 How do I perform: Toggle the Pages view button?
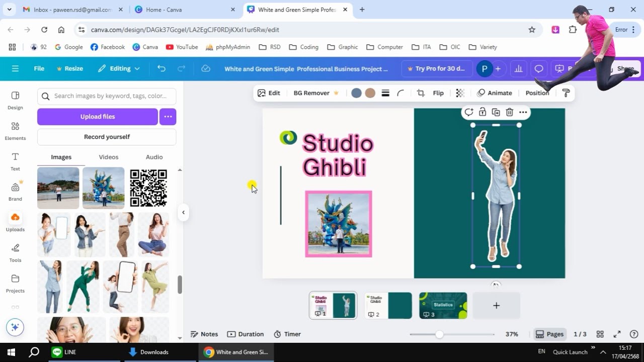[x=549, y=334]
